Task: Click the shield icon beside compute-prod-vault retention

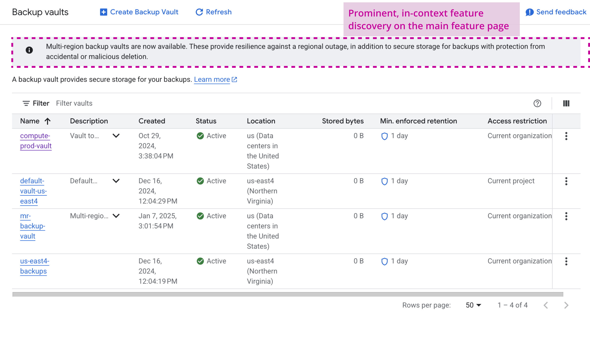Action: tap(385, 136)
